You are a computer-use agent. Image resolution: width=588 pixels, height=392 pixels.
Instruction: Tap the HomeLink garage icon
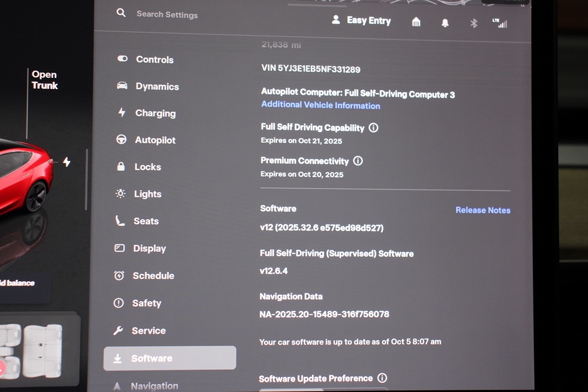point(416,22)
